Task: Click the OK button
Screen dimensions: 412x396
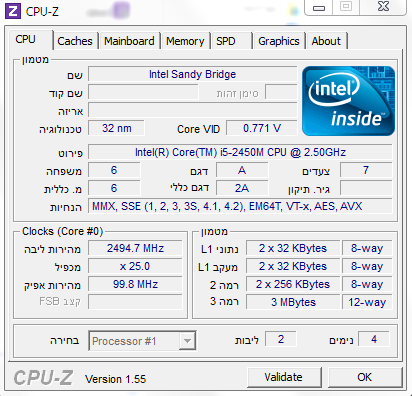Action: point(365,377)
